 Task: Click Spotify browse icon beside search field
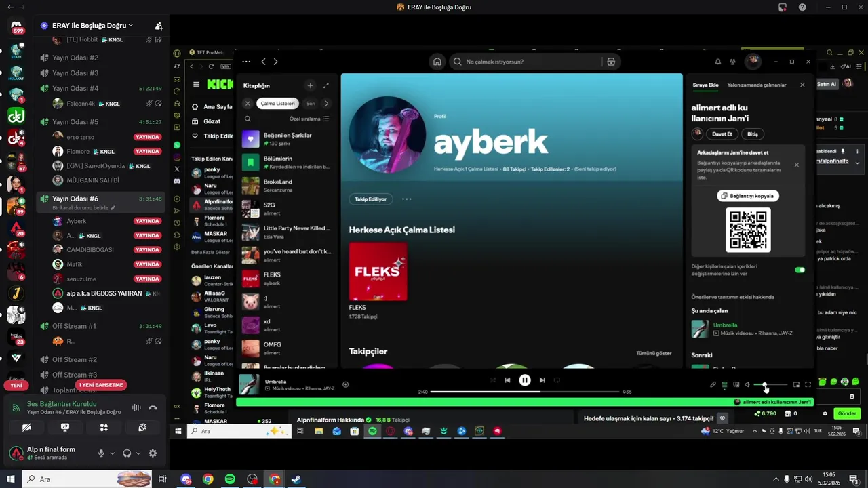pos(611,62)
